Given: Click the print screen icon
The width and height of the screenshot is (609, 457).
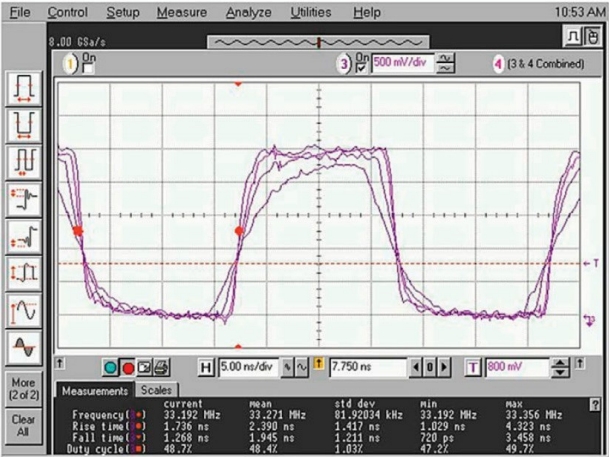Looking at the screenshot, I should click(161, 368).
